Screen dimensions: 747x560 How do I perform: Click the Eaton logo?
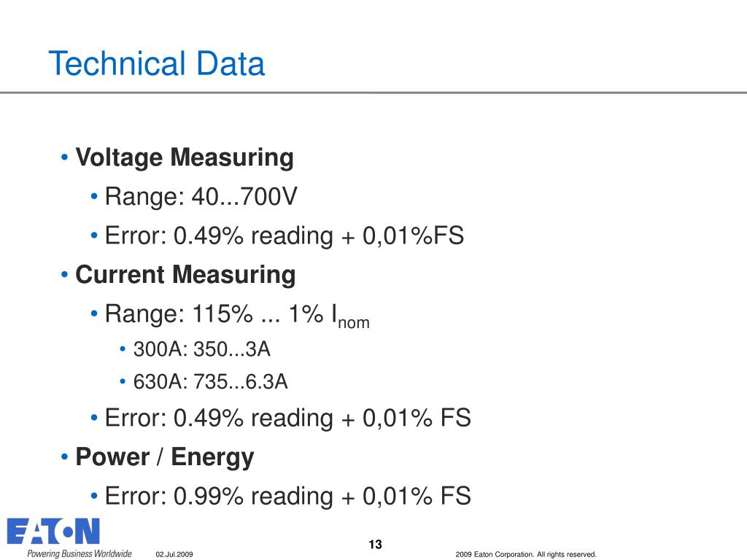pos(53,531)
